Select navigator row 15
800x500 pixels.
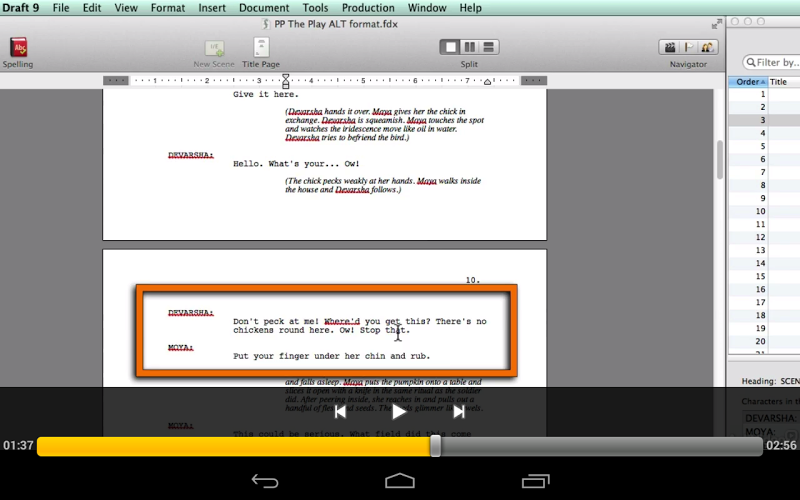[764, 276]
